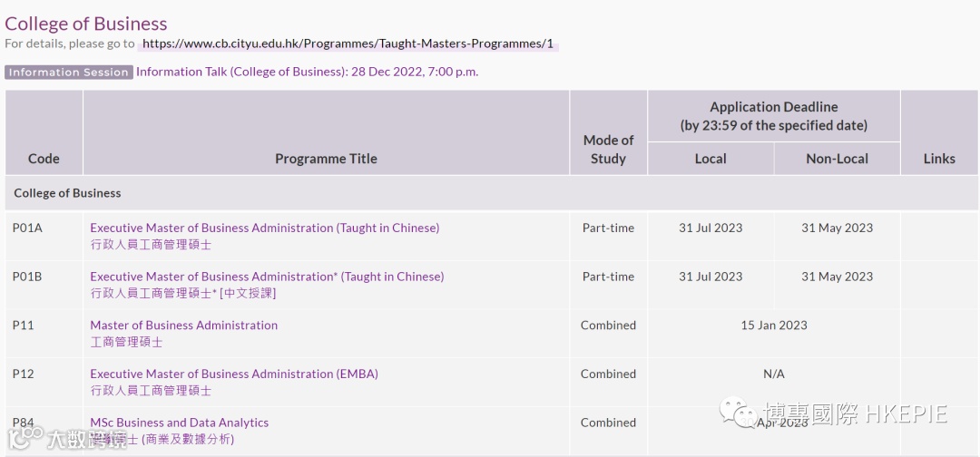The image size is (980, 457).
Task: Open MSc Business and Data Analytics programme
Action: click(x=180, y=423)
